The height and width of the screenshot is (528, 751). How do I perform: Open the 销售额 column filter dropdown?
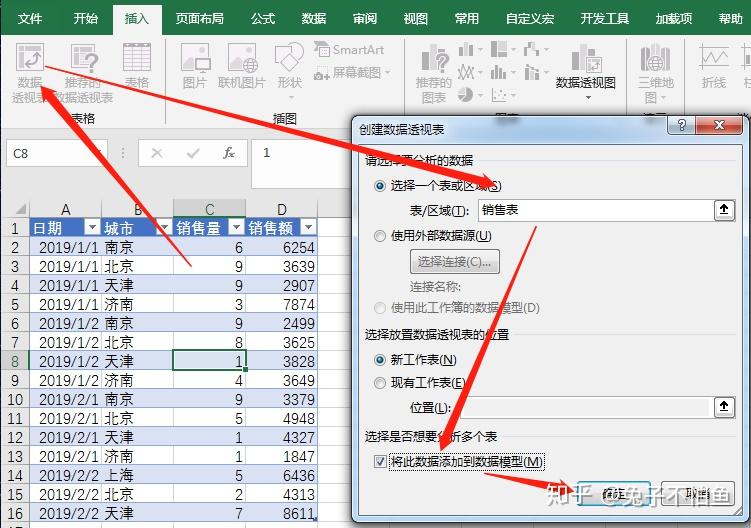tap(308, 227)
